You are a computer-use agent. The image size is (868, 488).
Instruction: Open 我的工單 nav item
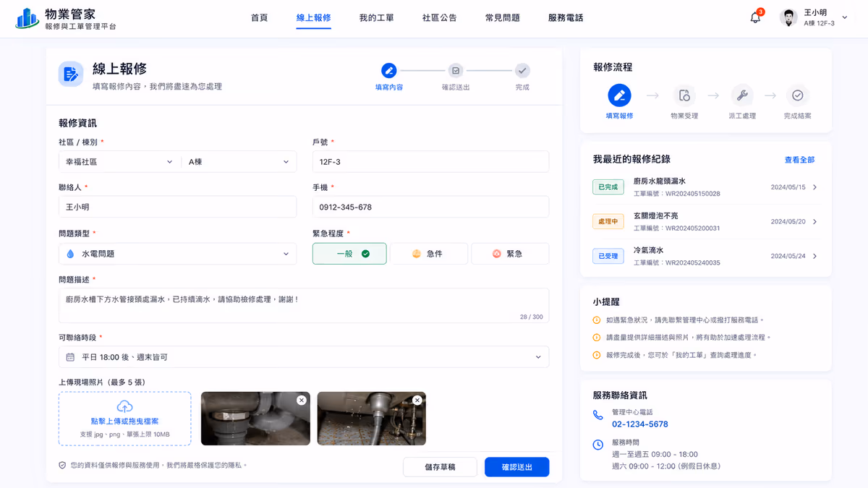pyautogui.click(x=377, y=18)
